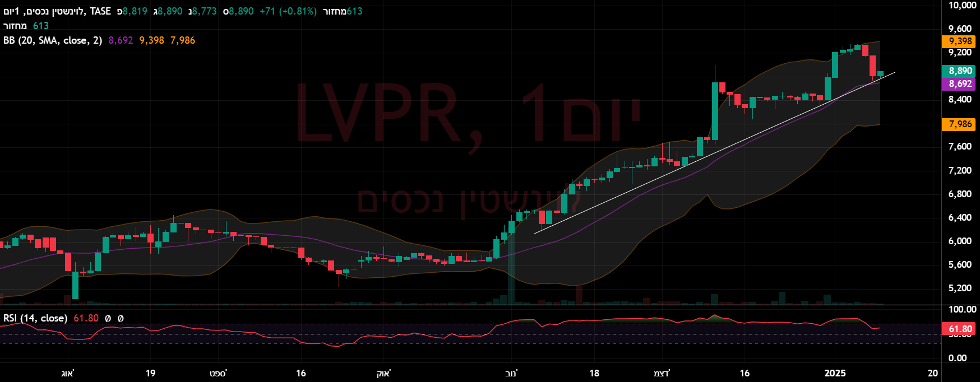Click the green 8,890 last-price tag on the price axis
Screen dimensions: 980x382
(959, 71)
